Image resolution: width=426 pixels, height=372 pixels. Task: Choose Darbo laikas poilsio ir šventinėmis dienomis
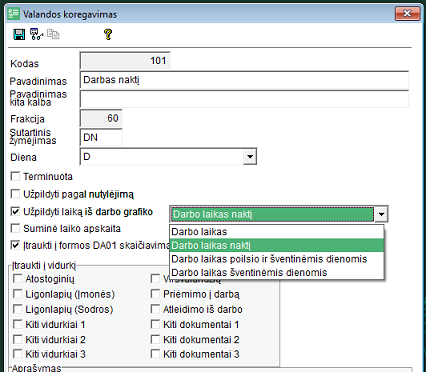(277, 259)
